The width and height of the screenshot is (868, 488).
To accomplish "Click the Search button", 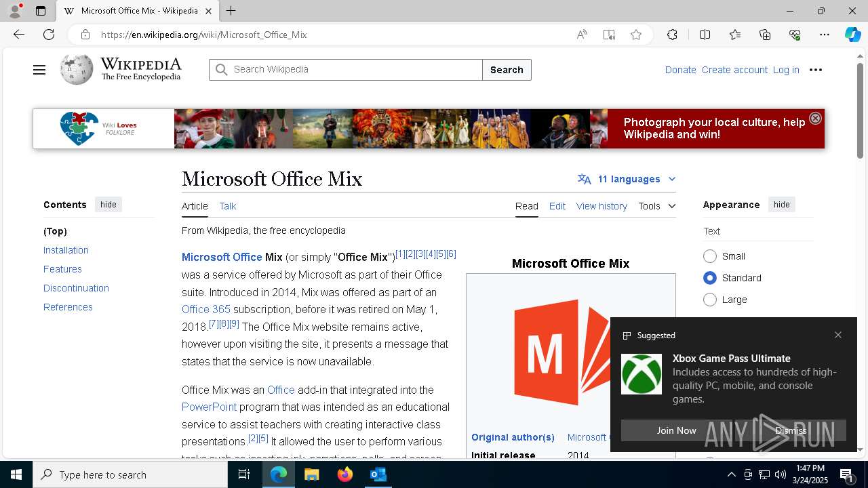I will (x=507, y=70).
